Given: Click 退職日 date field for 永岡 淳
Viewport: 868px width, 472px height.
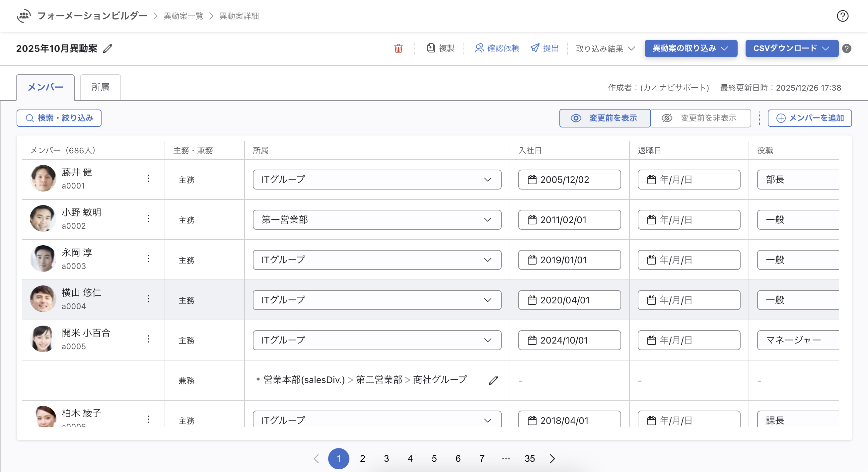Looking at the screenshot, I should tap(688, 260).
